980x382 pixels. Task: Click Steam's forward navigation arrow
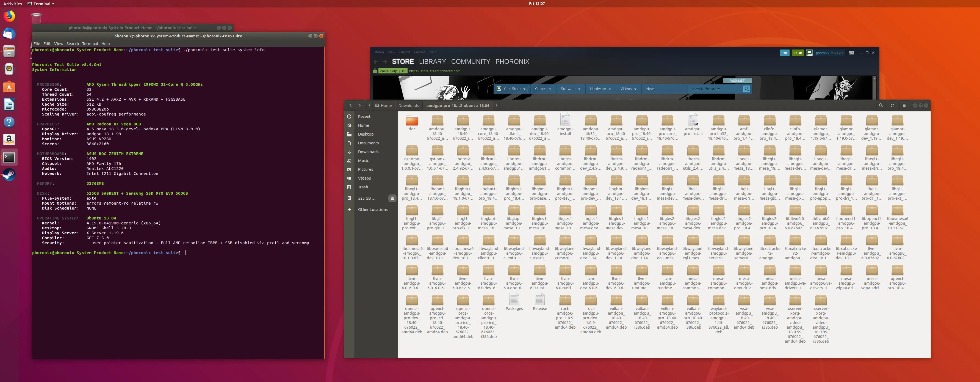385,62
